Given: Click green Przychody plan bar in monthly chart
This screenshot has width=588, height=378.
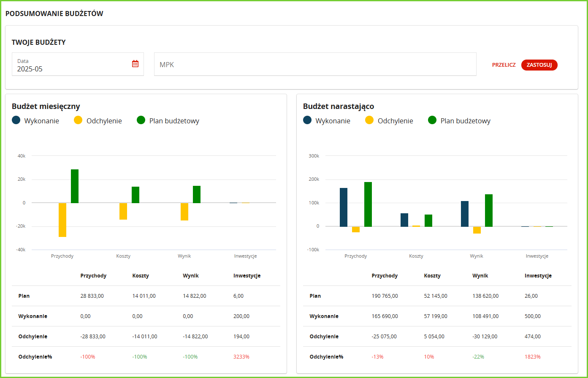Looking at the screenshot, I should click(x=75, y=186).
